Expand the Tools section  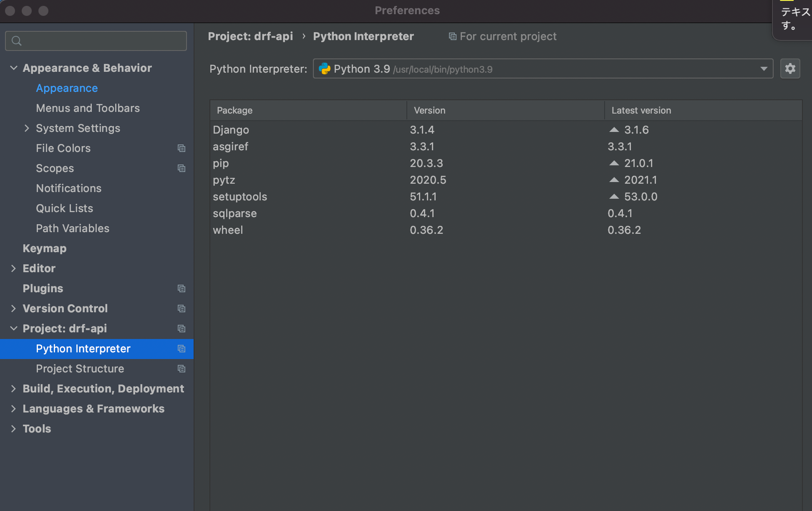[x=13, y=429]
